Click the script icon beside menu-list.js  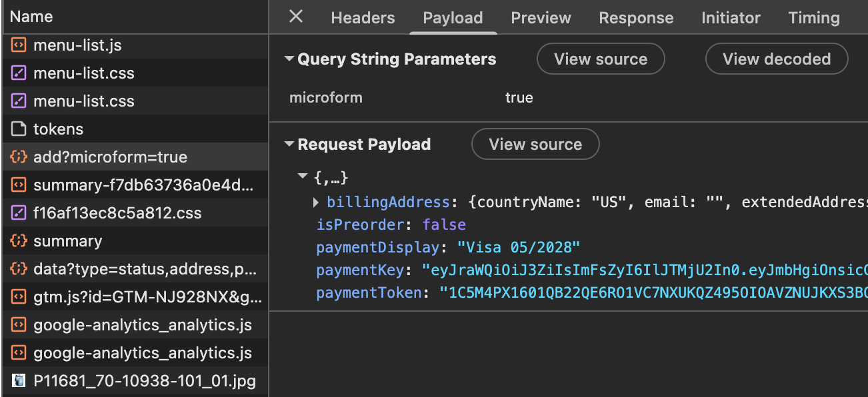19,45
